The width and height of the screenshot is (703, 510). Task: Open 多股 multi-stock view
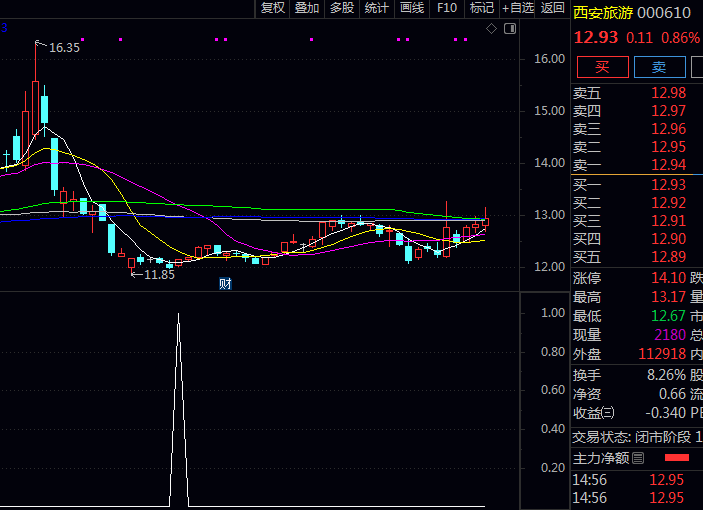[342, 8]
